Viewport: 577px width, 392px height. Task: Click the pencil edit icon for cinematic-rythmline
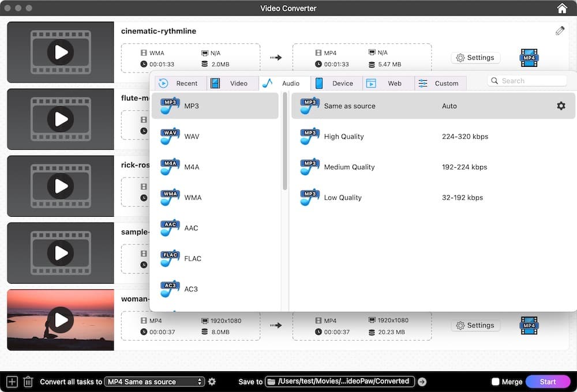[x=559, y=31]
